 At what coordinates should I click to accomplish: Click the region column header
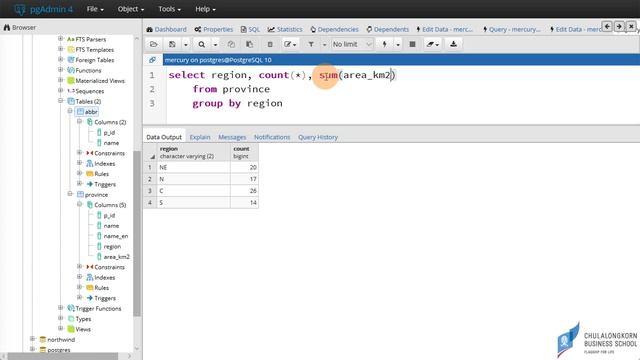coord(193,152)
